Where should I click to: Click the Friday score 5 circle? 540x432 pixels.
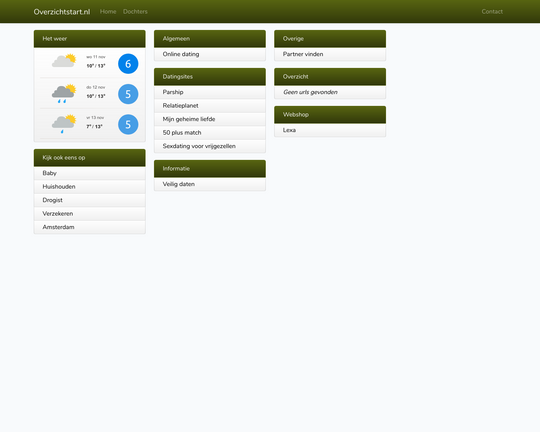(x=128, y=124)
